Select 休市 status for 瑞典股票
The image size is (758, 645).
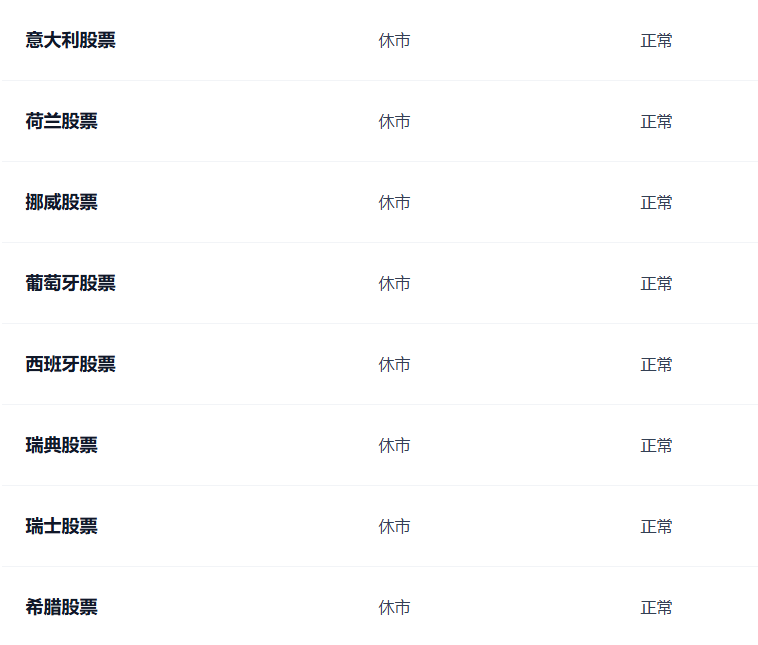pos(394,446)
